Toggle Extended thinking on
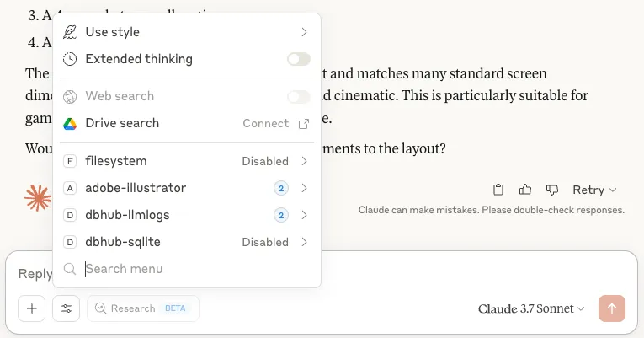Image resolution: width=644 pixels, height=338 pixels. pos(299,59)
